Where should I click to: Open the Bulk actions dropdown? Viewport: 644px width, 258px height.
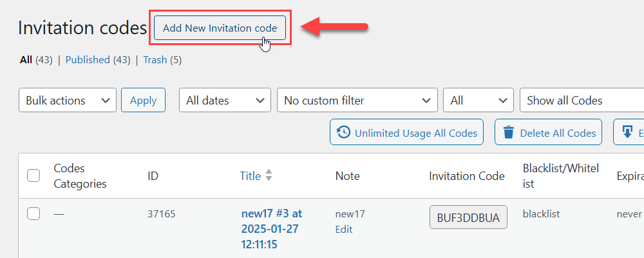68,100
